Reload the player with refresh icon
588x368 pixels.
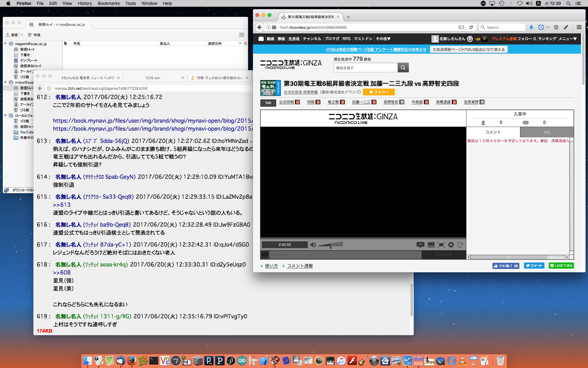[460, 245]
